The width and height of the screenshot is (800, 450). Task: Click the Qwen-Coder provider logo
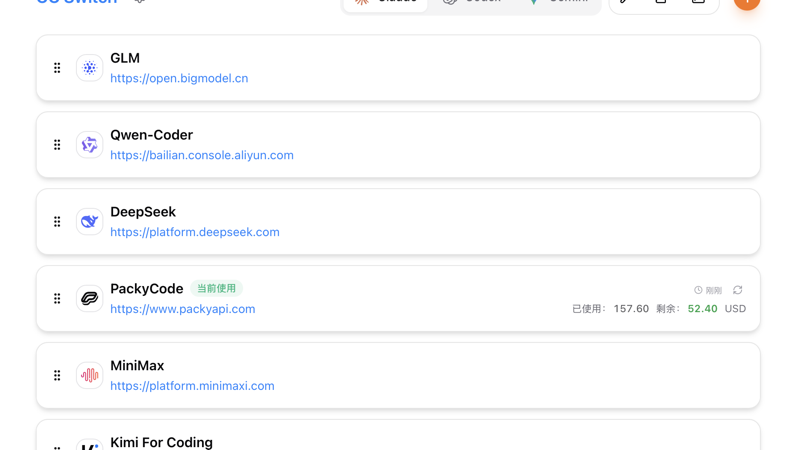tap(89, 145)
